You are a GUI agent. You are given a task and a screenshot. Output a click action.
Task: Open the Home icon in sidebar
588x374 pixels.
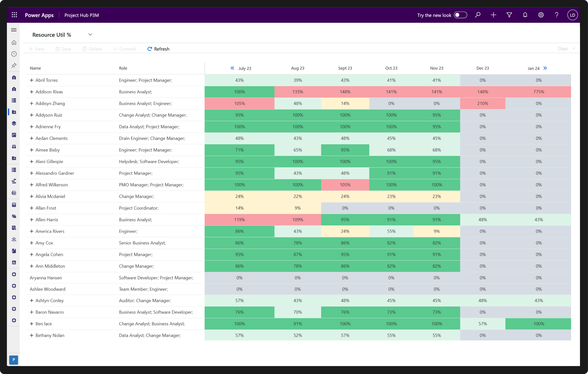[x=14, y=43]
